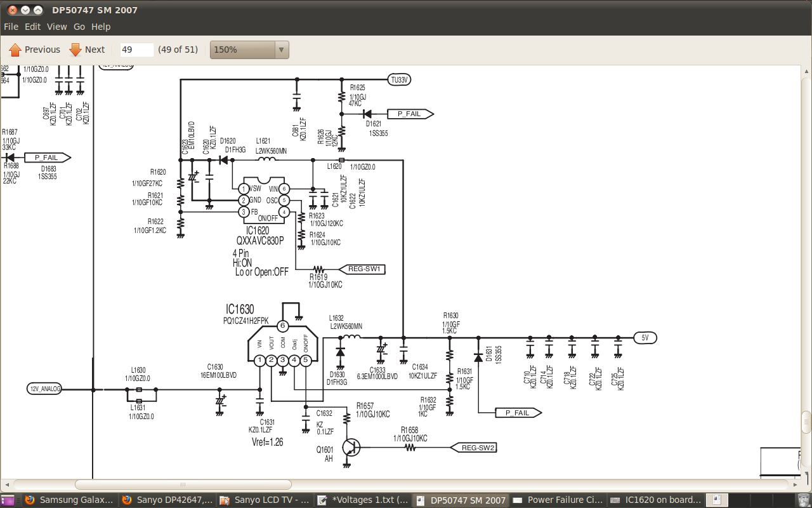
Task: Click the R1687 resistor label
Action: point(10,132)
